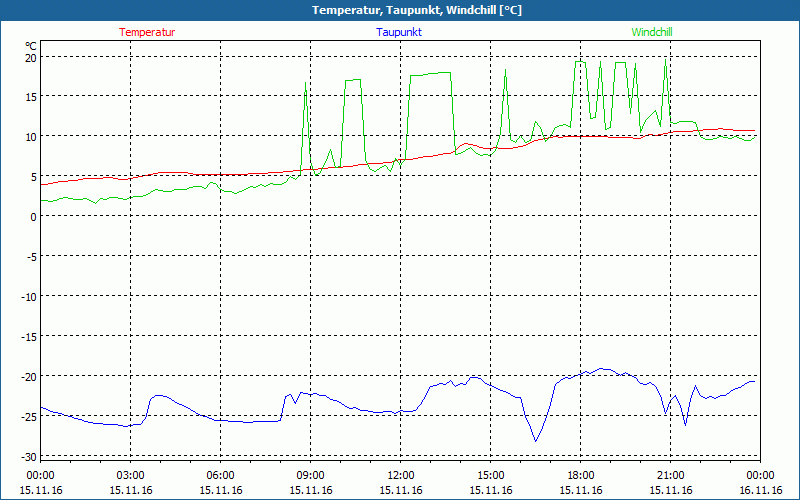Image resolution: width=800 pixels, height=500 pixels.
Task: Click the -5 value on the y-axis
Action: [31, 257]
